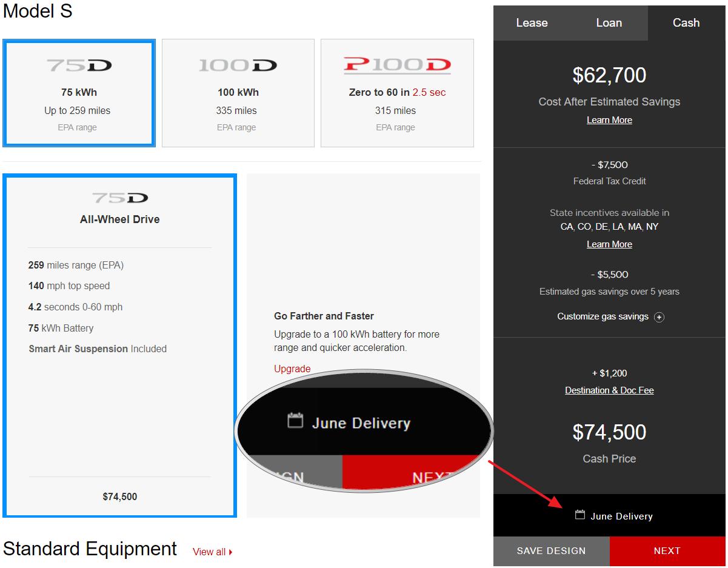728x568 pixels.
Task: Click '75 kWh Battery' spec line
Action: coord(61,328)
